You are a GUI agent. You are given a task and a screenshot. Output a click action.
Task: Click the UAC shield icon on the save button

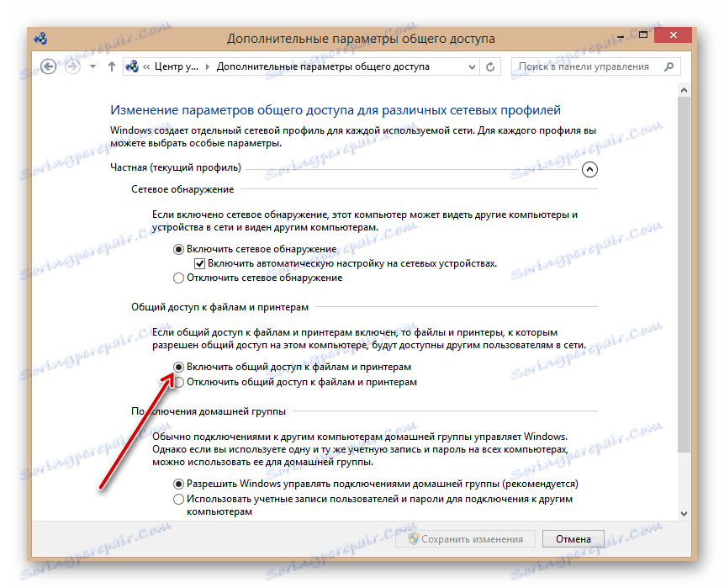[415, 538]
